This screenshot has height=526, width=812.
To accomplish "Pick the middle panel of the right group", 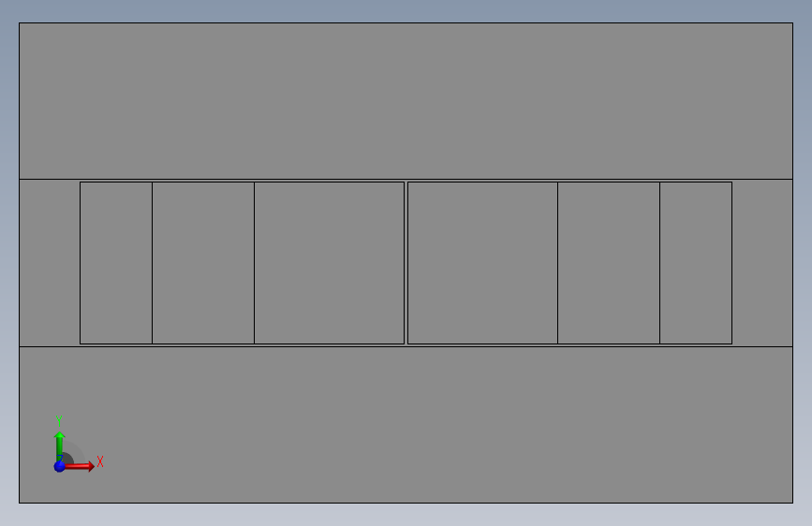I will [x=609, y=262].
